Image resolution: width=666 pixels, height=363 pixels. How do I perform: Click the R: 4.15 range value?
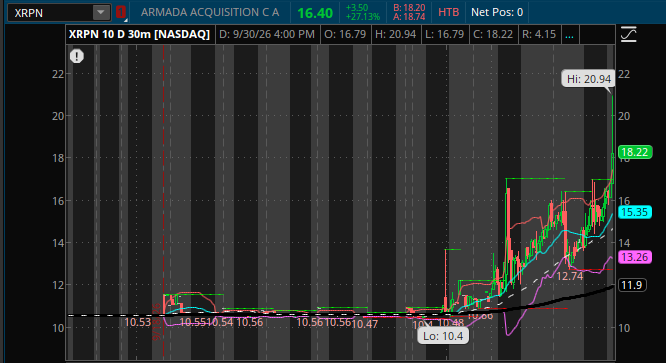(539, 34)
